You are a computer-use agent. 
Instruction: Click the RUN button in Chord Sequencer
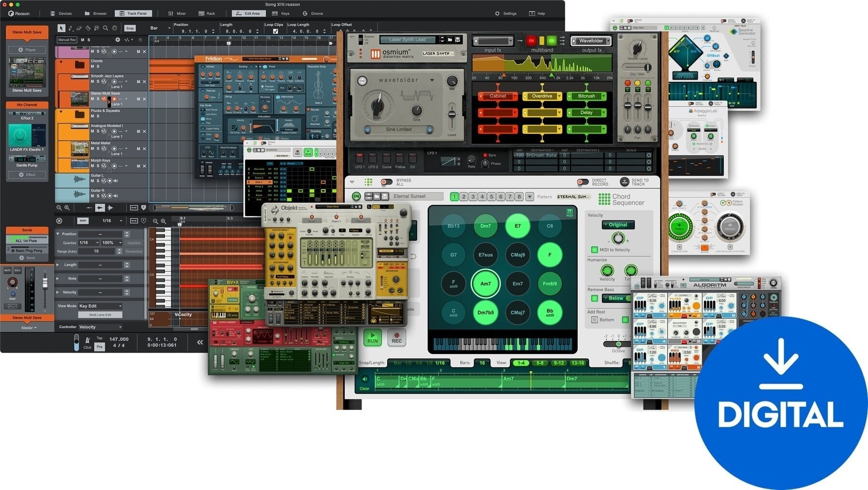372,337
